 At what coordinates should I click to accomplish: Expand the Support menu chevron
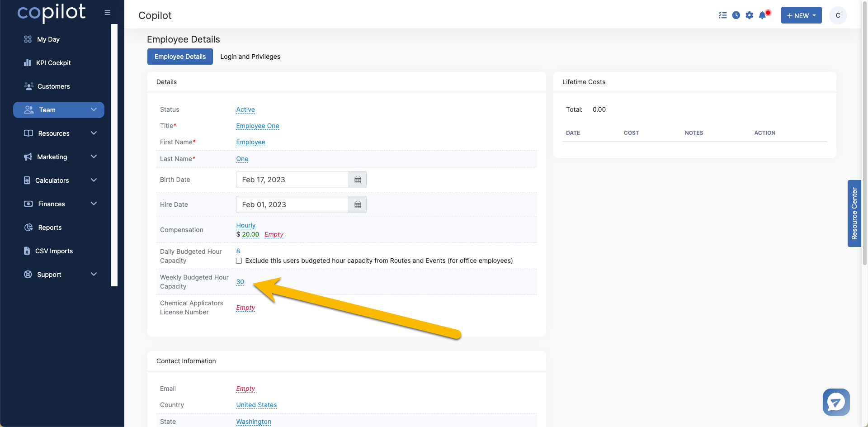94,274
